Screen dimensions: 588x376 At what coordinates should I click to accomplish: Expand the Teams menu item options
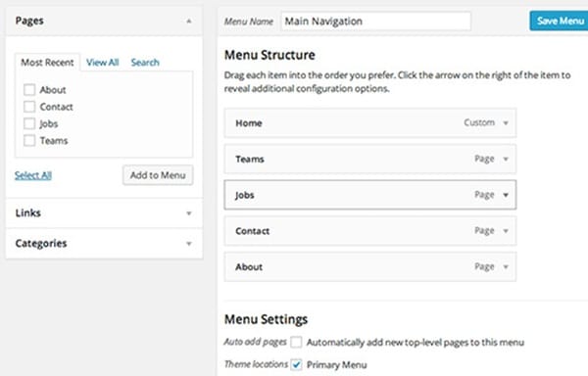click(x=506, y=159)
